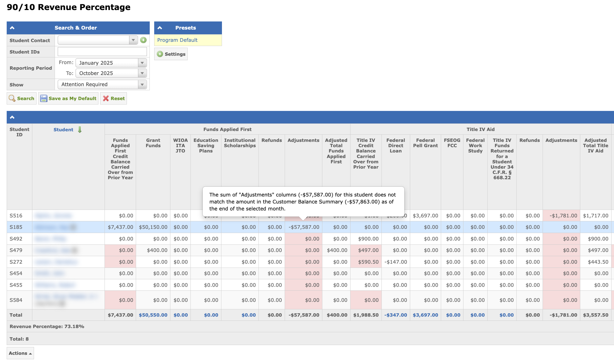The height and width of the screenshot is (364, 614).
Task: Click the $3,697.00 Federal Pell Grant total
Action: 425,315
